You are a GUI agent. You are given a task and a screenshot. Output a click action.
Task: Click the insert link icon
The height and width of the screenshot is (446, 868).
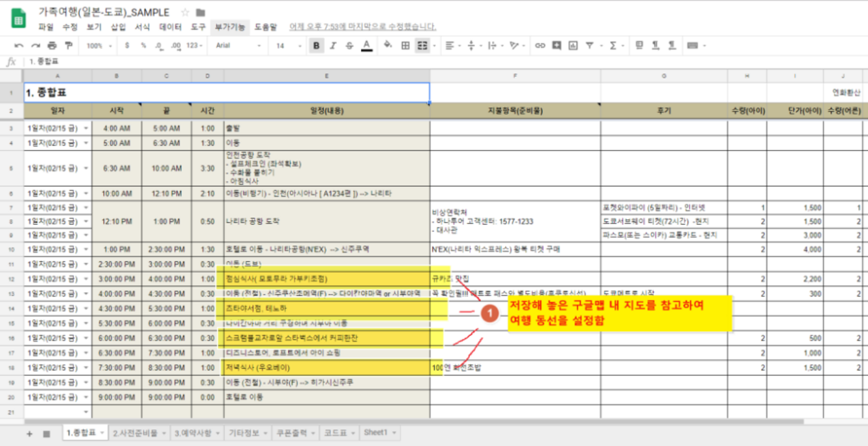(540, 45)
